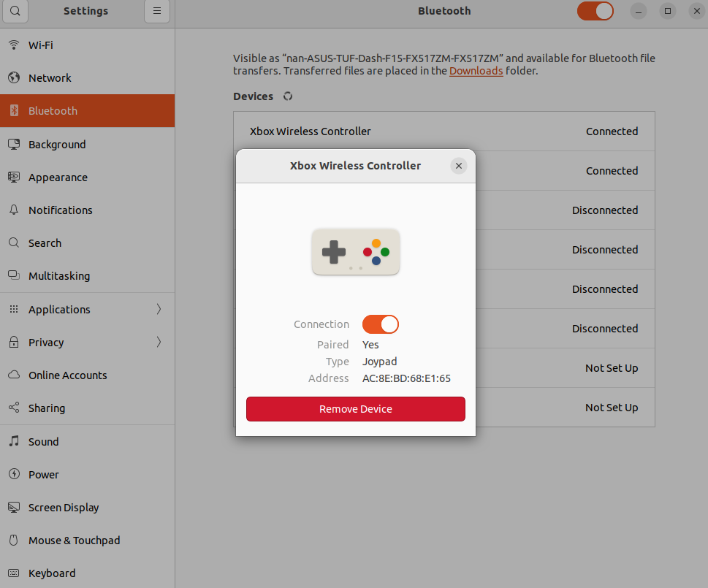Image resolution: width=708 pixels, height=588 pixels.
Task: Click the Online Accounts cloud icon
Action: click(14, 375)
